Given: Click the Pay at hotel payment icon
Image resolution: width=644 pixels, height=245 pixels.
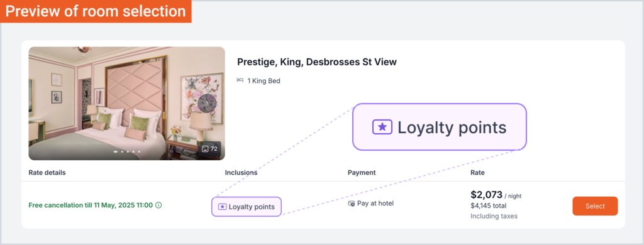Looking at the screenshot, I should pyautogui.click(x=351, y=204).
